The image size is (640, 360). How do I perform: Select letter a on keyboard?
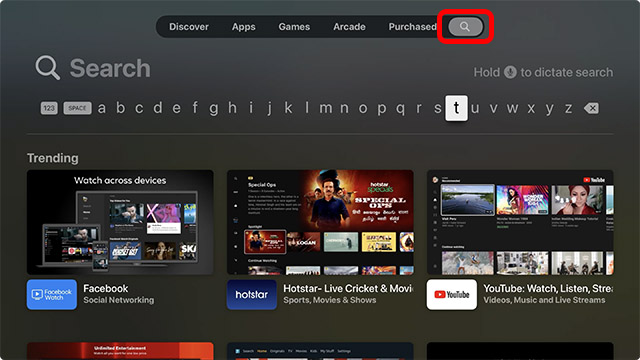102,109
